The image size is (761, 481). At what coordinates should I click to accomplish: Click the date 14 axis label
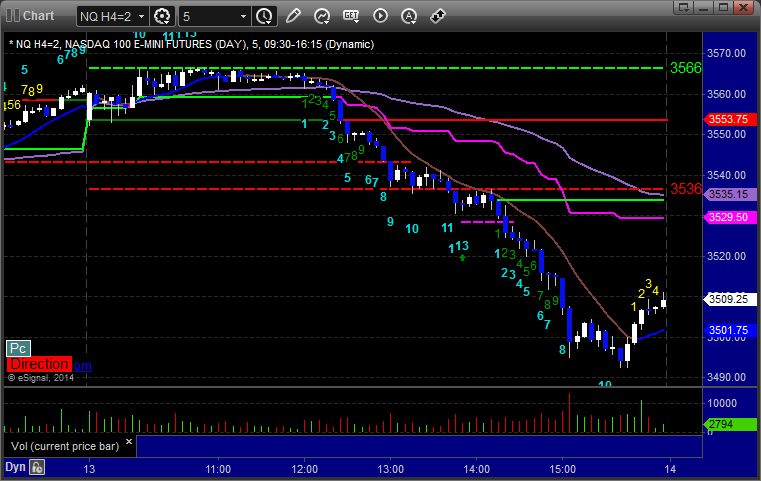point(670,469)
